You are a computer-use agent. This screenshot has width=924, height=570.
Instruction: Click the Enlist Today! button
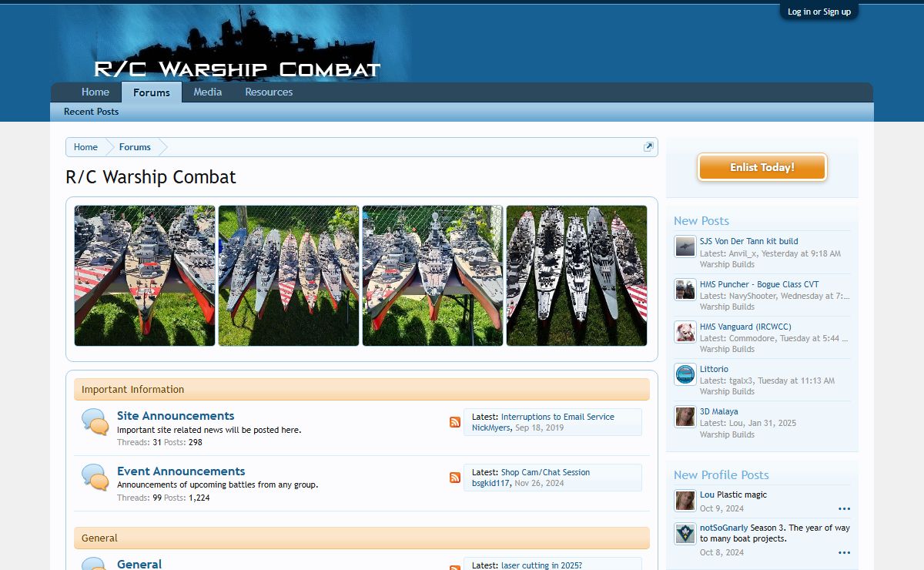pyautogui.click(x=762, y=167)
